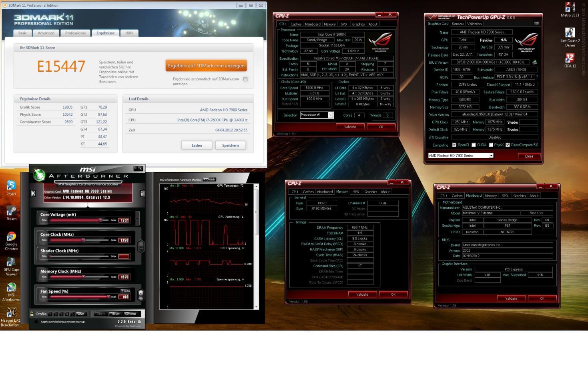The height and width of the screenshot is (375, 588).
Task: Click the Laden button in 3DMark
Action: [197, 145]
